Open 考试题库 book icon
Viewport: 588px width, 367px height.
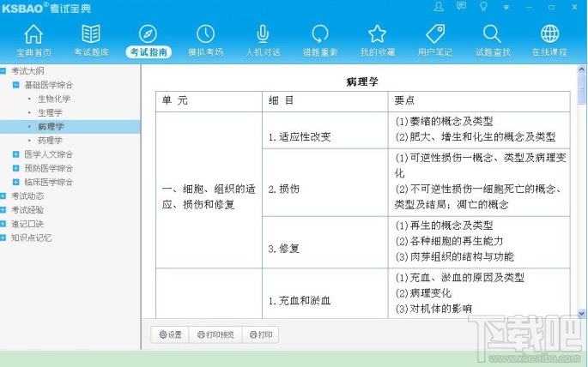pyautogui.click(x=91, y=34)
